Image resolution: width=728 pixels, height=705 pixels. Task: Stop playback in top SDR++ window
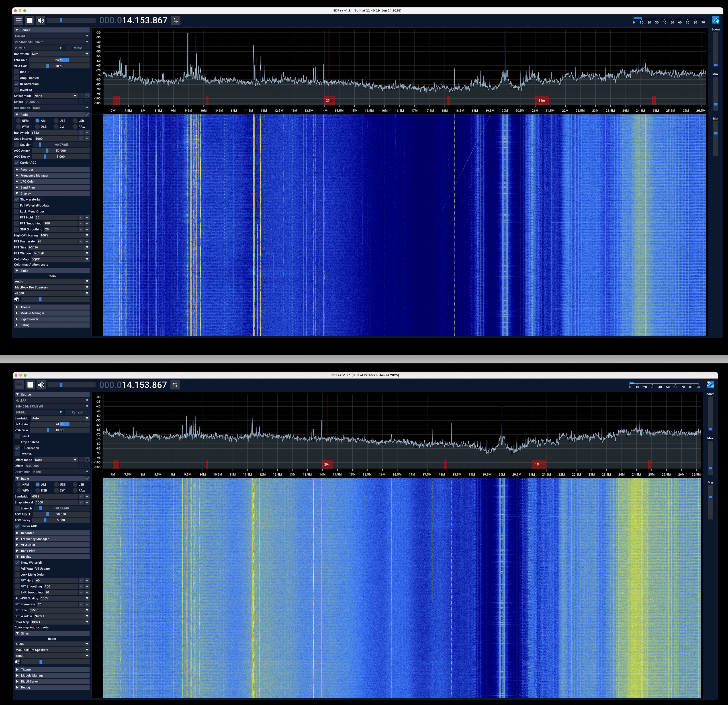click(x=30, y=20)
